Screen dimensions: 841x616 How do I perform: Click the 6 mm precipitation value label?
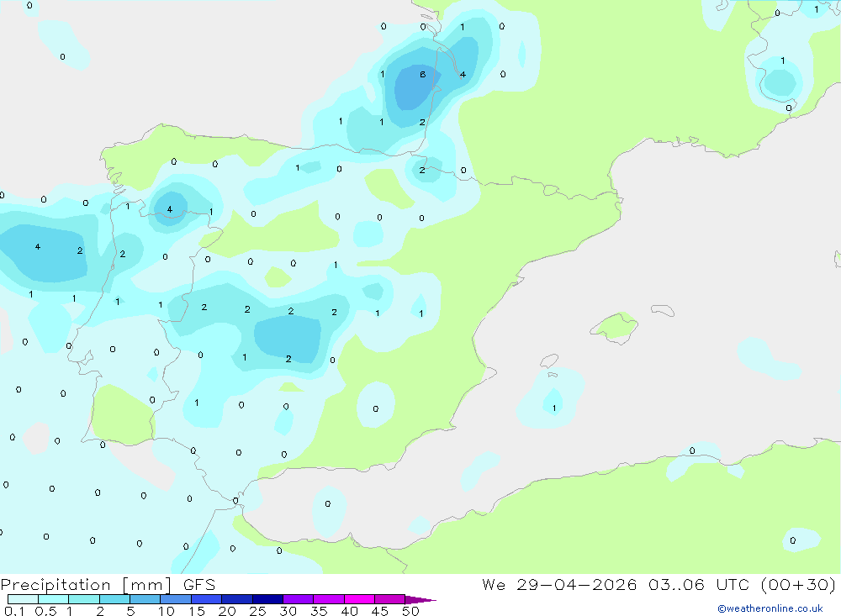(x=423, y=75)
